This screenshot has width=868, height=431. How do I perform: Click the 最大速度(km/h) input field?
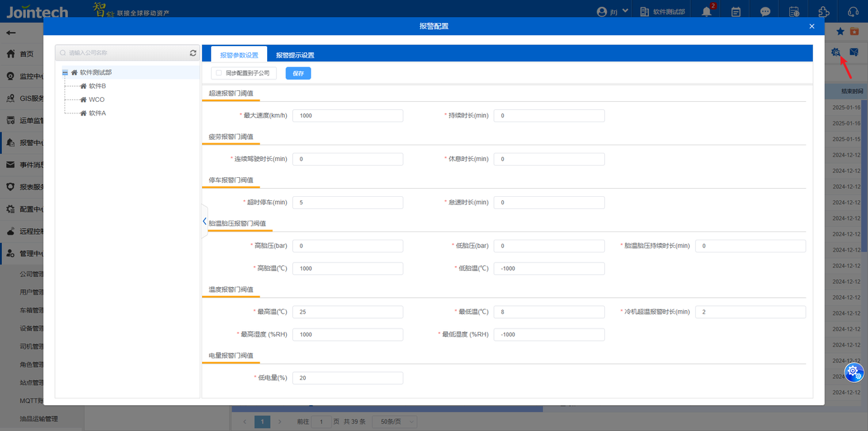click(347, 116)
